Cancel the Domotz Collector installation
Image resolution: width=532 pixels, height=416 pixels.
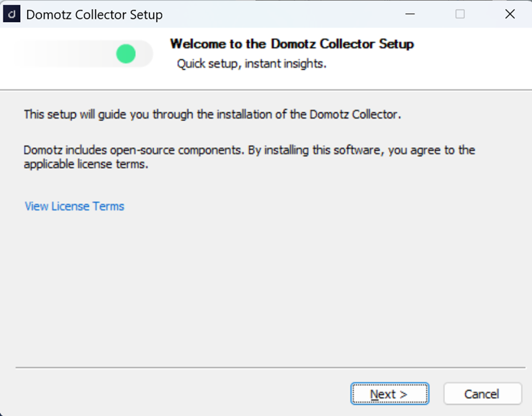(x=482, y=394)
